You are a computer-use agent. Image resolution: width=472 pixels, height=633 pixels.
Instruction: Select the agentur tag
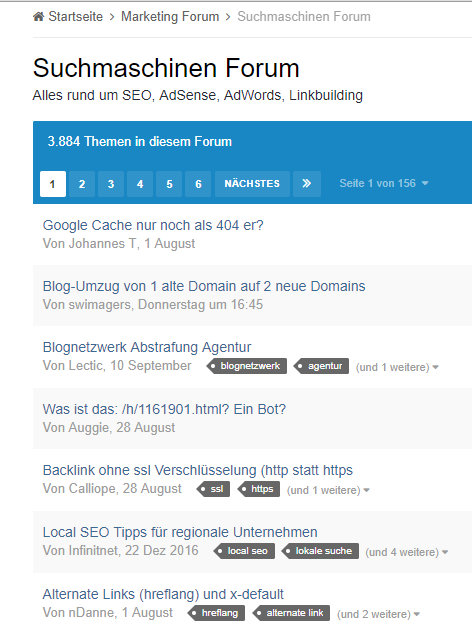click(x=321, y=366)
